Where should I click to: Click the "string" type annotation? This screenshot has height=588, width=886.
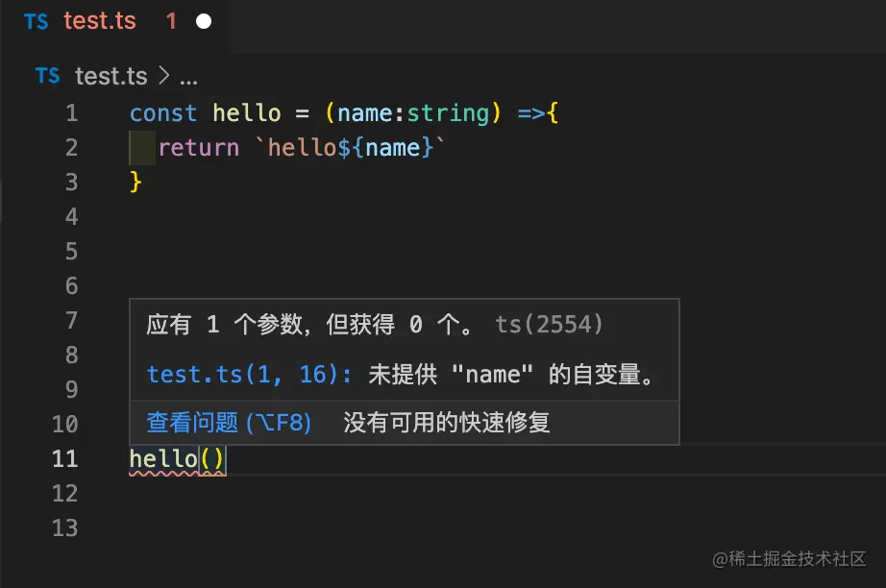click(x=448, y=113)
